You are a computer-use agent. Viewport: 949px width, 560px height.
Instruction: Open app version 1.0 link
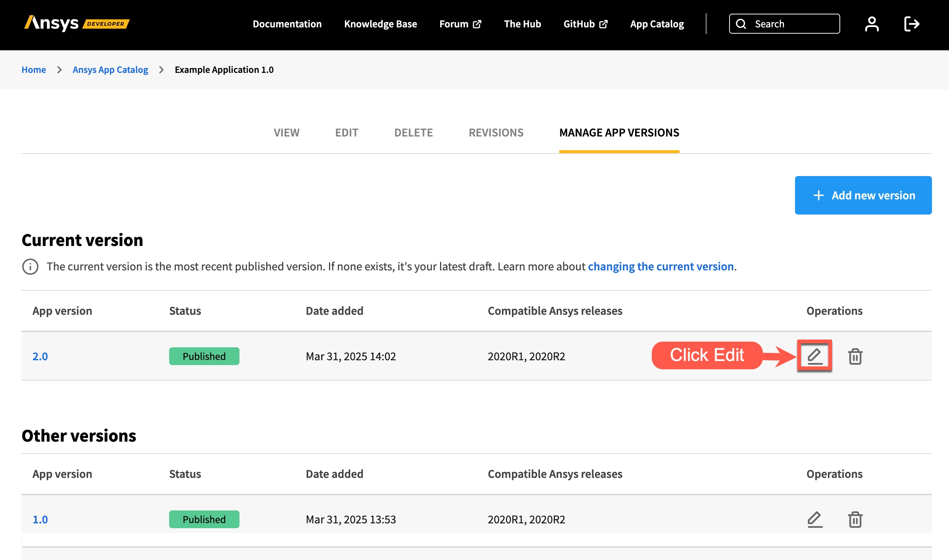click(40, 520)
